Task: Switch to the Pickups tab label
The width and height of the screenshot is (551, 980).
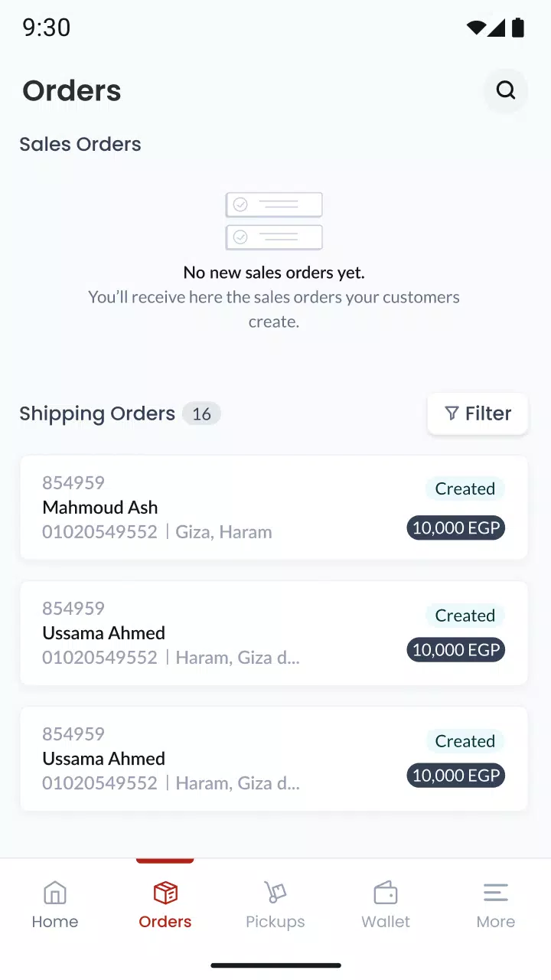Action: (x=275, y=922)
